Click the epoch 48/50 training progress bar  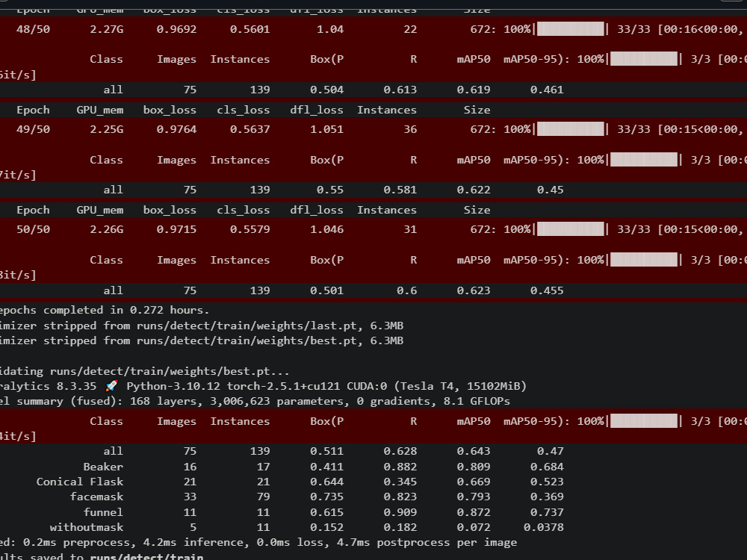tap(570, 29)
